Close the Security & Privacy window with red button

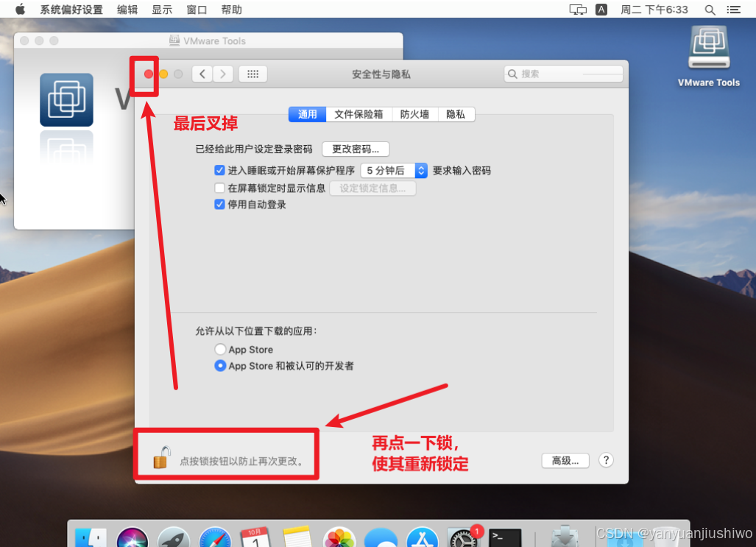coord(149,74)
